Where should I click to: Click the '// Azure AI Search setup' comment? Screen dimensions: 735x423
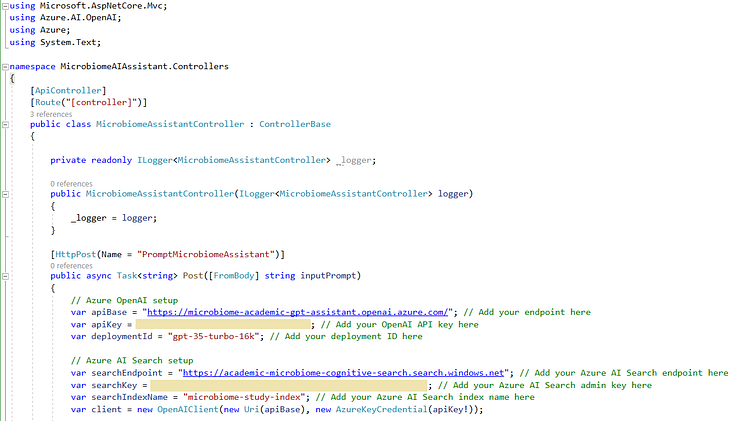tap(132, 361)
